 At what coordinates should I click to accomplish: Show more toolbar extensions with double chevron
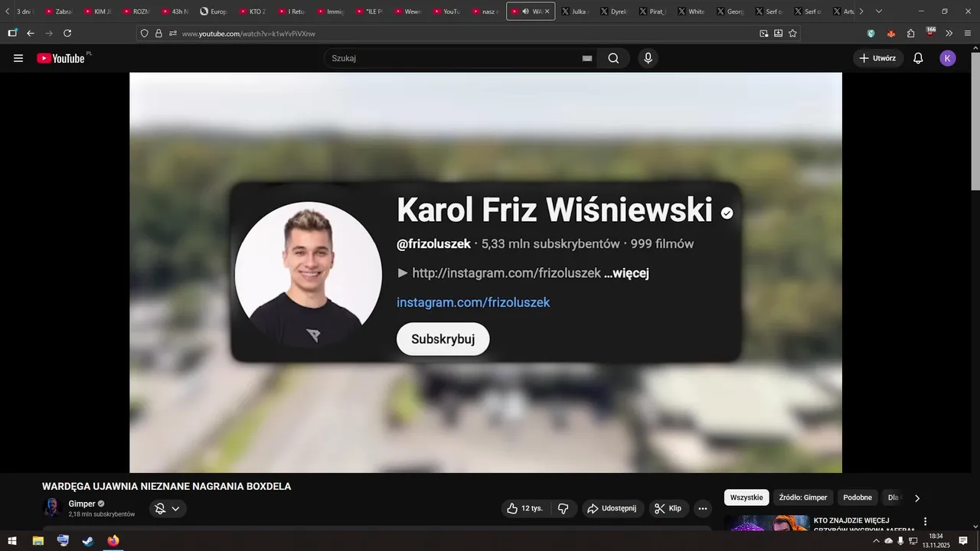[x=949, y=33]
